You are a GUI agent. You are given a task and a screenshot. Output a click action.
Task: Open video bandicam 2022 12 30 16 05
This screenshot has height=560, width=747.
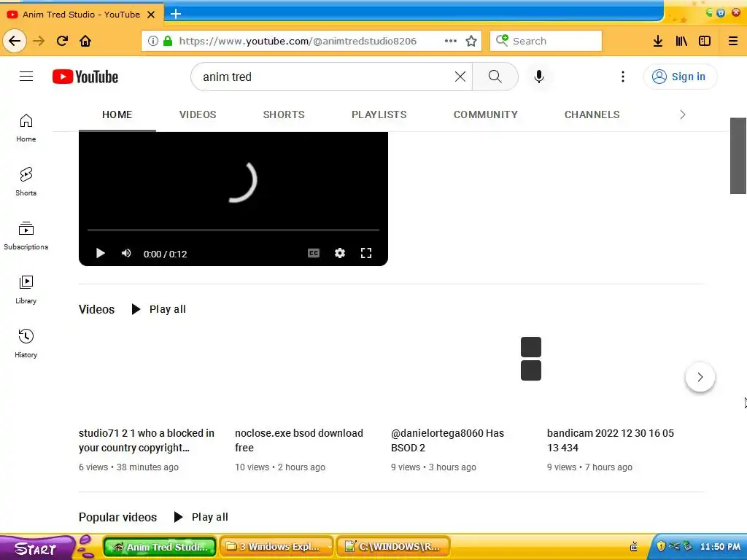[611, 440]
